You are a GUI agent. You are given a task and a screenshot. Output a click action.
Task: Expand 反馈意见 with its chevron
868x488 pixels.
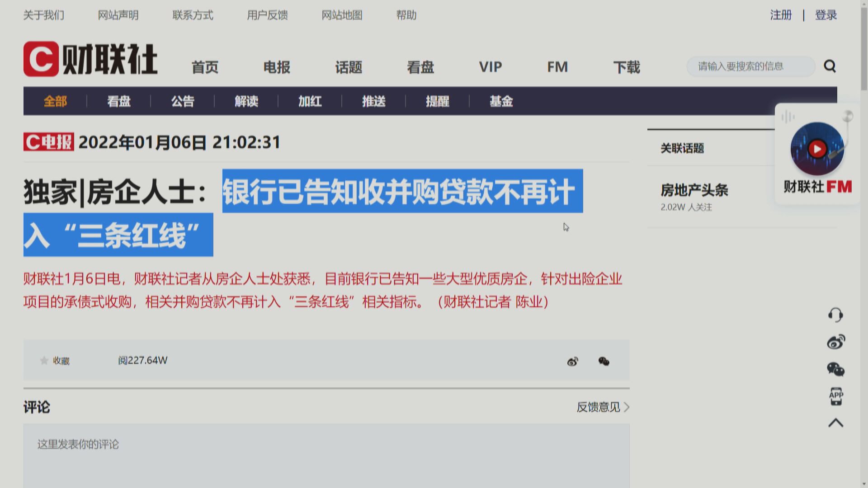point(601,407)
